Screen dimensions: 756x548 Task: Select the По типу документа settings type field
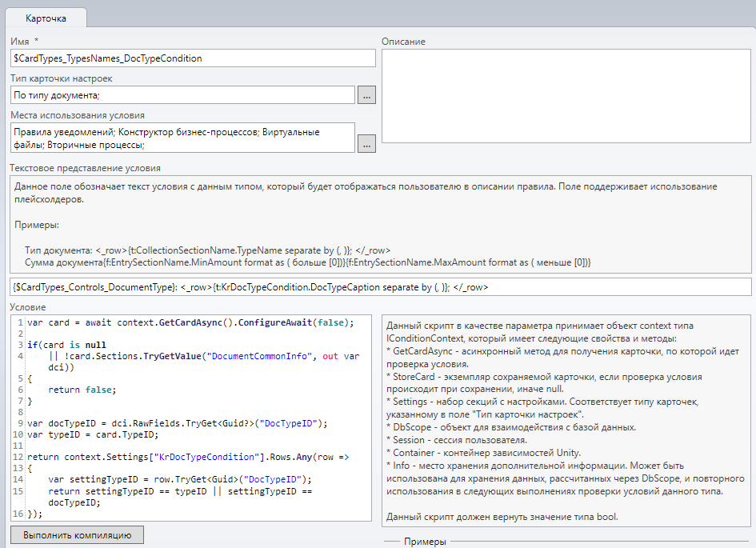tap(182, 95)
